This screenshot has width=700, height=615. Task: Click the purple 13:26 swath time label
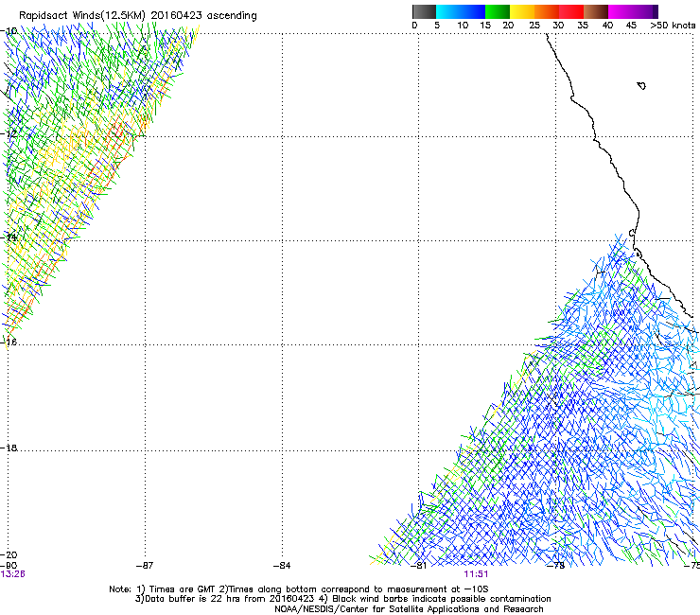[12, 574]
